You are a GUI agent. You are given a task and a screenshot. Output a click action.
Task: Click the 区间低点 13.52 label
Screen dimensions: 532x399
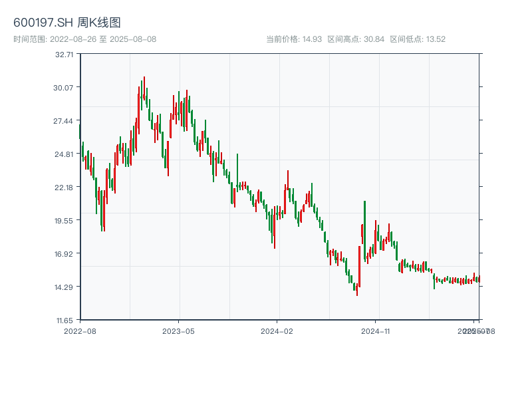[x=418, y=39]
